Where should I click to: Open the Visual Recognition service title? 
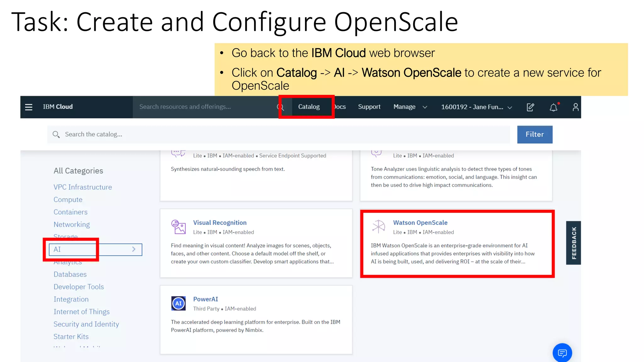(220, 222)
